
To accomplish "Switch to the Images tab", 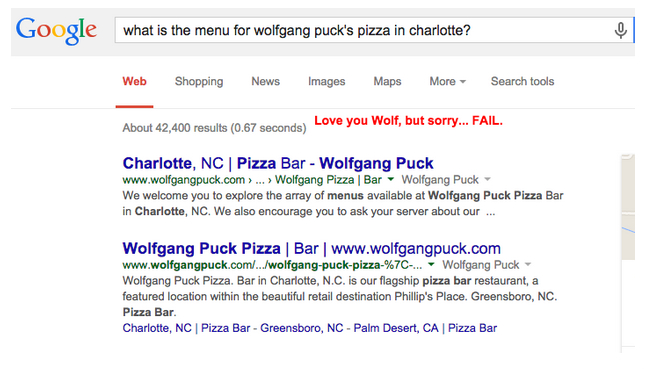I will (326, 81).
